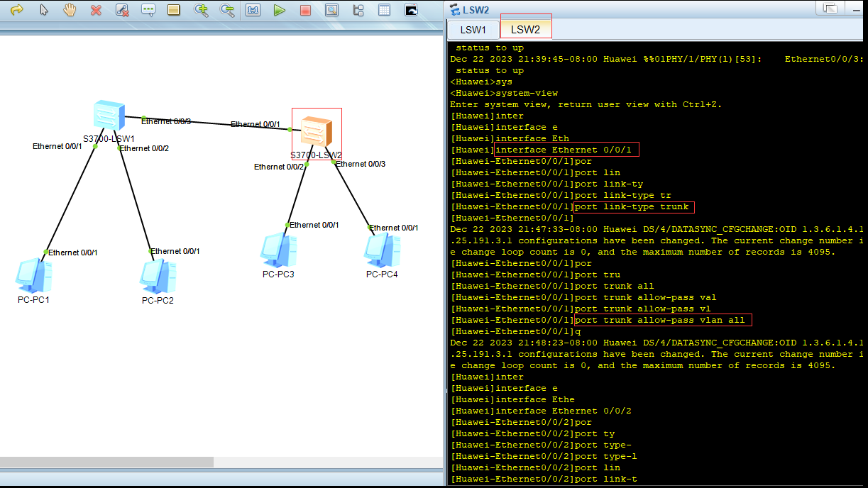The image size is (868, 488).
Task: Click the LSW2 window title icon
Action: pos(454,9)
